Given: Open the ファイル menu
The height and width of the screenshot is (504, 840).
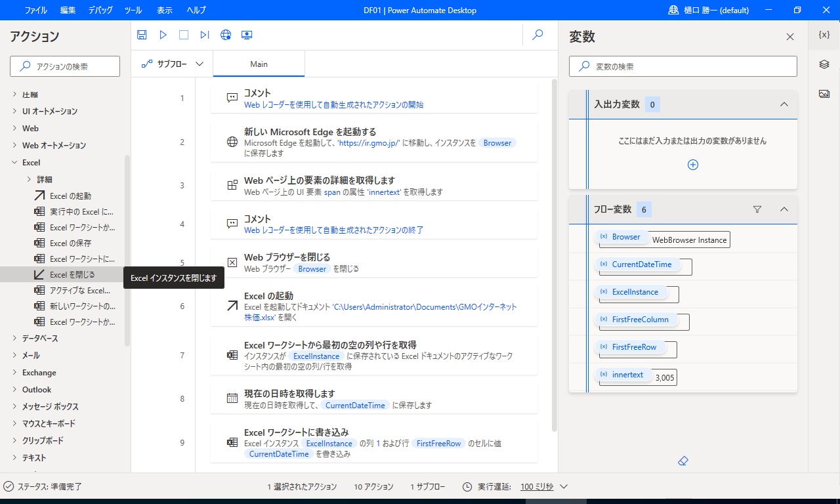Looking at the screenshot, I should 35,10.
